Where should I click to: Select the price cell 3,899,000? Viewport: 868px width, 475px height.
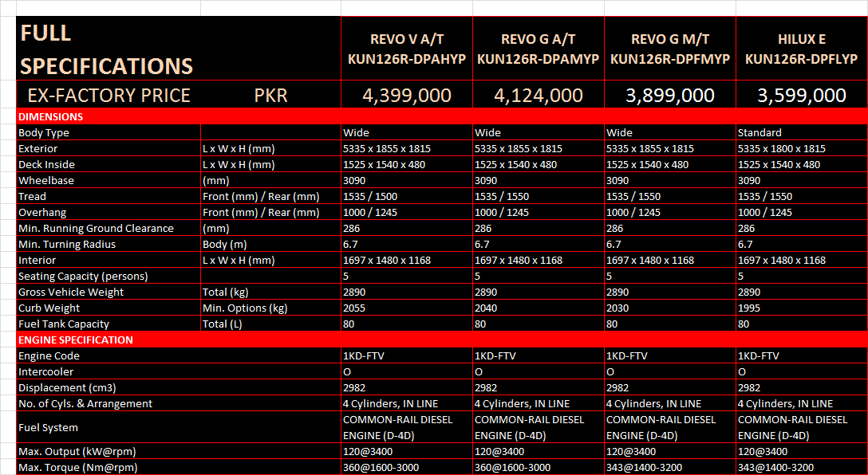(x=670, y=95)
